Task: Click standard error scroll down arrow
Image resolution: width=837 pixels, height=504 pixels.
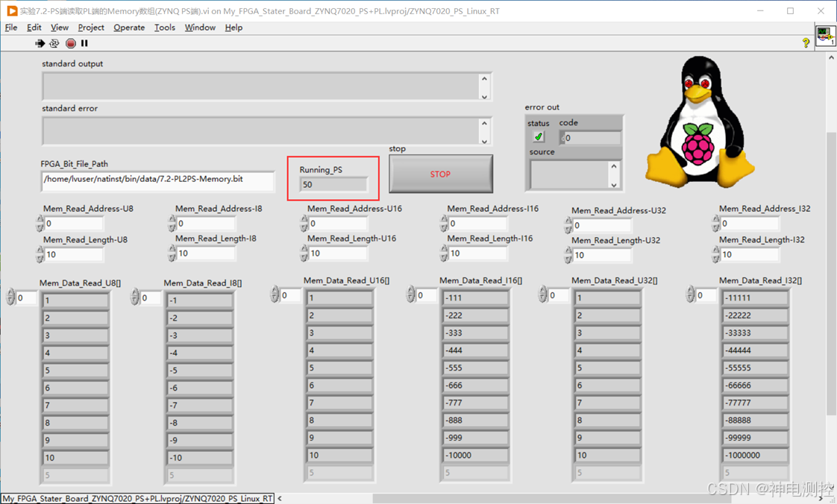Action: (484, 142)
